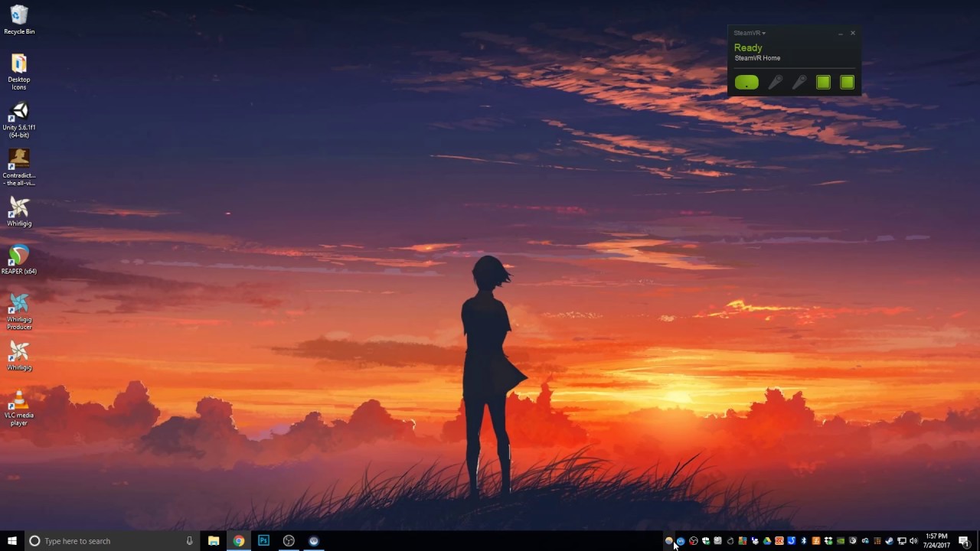The width and height of the screenshot is (980, 551).
Task: Click the NVIDIA tray icon
Action: (x=840, y=541)
